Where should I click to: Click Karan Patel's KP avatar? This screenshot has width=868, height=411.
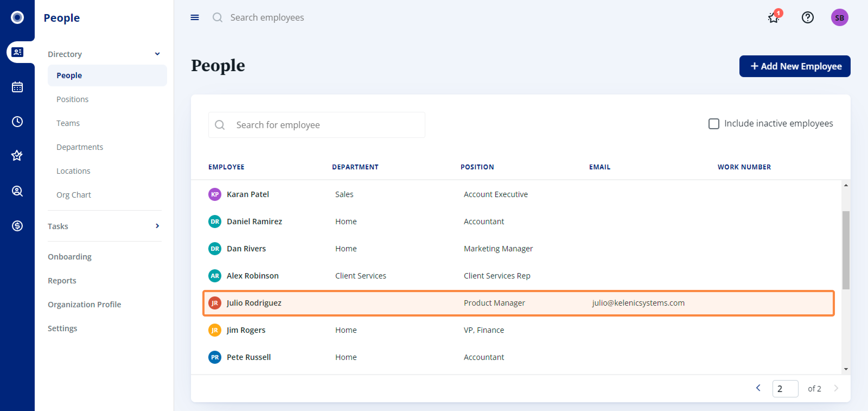(x=215, y=194)
